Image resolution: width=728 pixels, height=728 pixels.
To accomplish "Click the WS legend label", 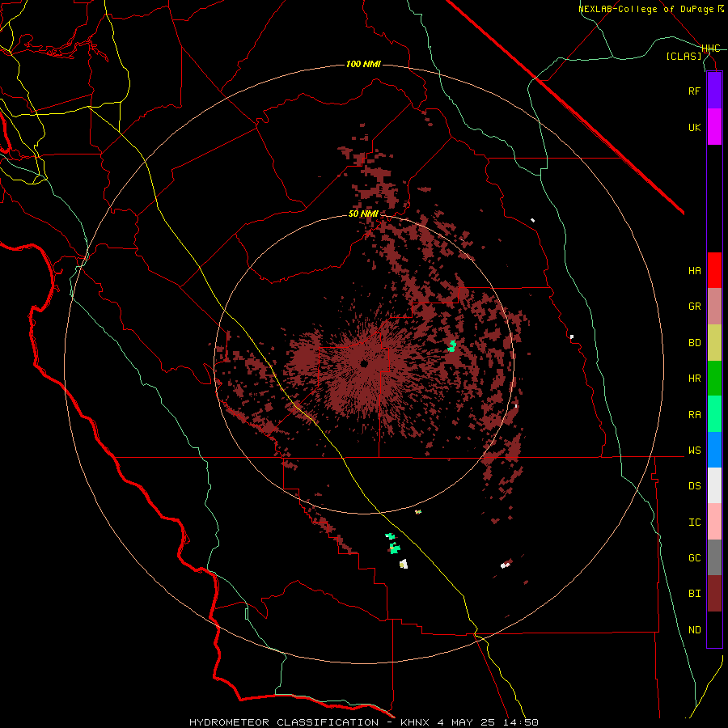I will pyautogui.click(x=694, y=451).
